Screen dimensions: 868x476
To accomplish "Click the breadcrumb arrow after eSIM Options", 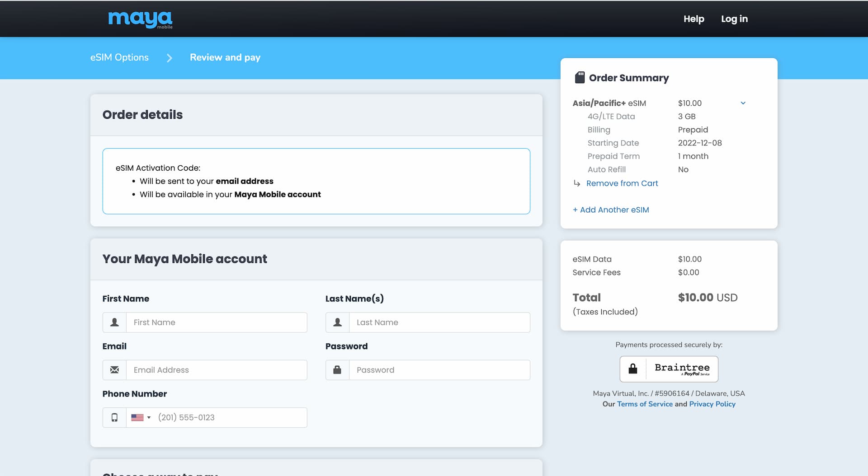I will pos(169,58).
